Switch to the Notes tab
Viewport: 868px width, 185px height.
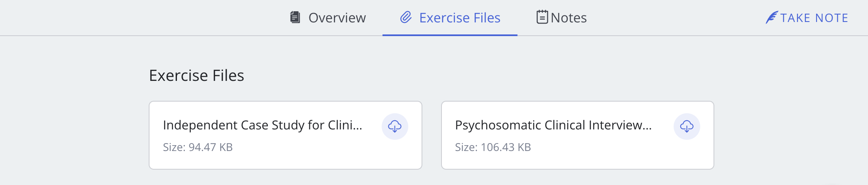coord(569,18)
